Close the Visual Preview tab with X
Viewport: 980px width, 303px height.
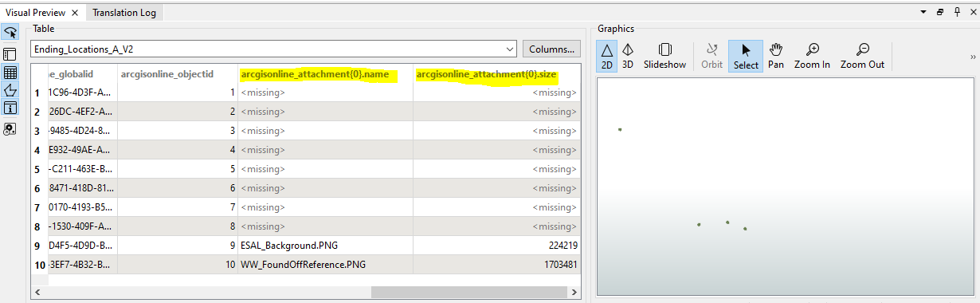point(75,13)
